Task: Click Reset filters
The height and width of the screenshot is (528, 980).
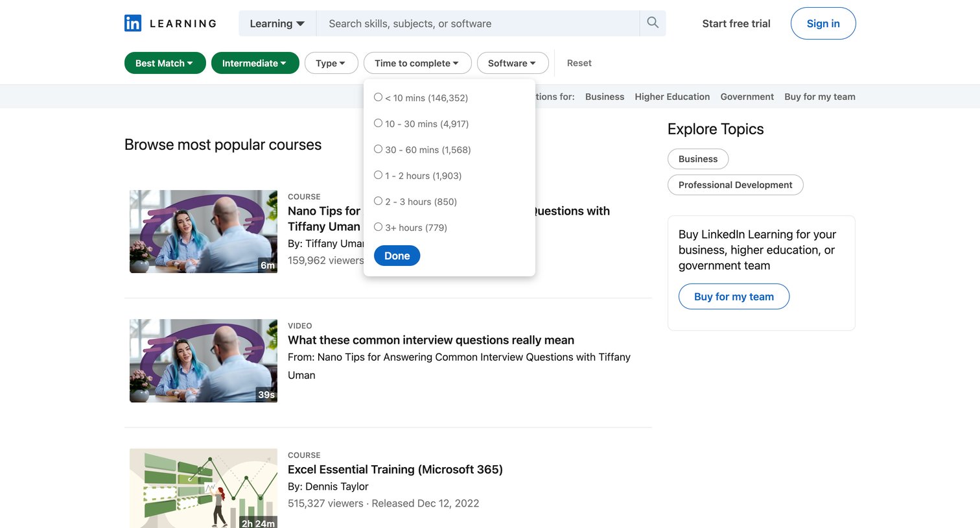Action: coord(579,63)
